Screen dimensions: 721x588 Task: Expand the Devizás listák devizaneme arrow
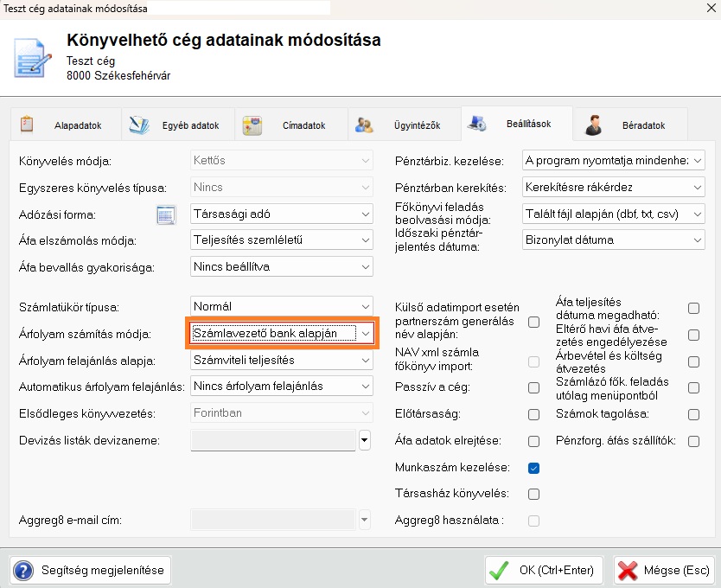point(365,441)
